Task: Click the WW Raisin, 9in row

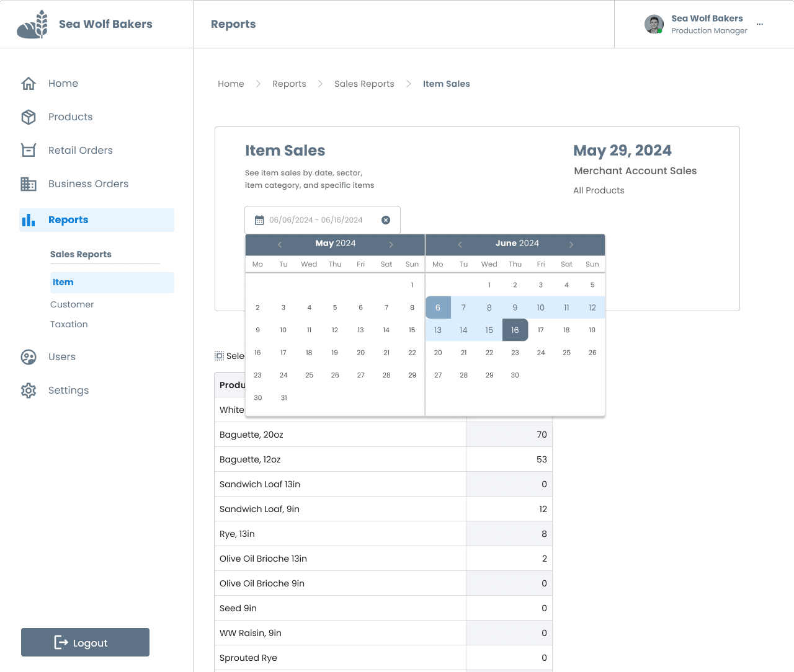Action: (383, 633)
